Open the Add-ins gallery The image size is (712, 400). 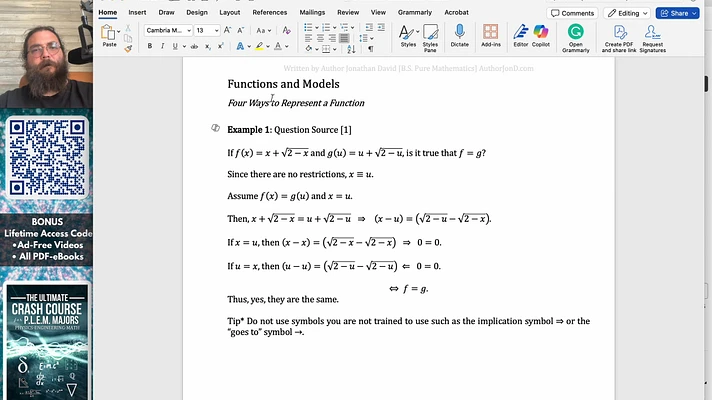point(490,36)
